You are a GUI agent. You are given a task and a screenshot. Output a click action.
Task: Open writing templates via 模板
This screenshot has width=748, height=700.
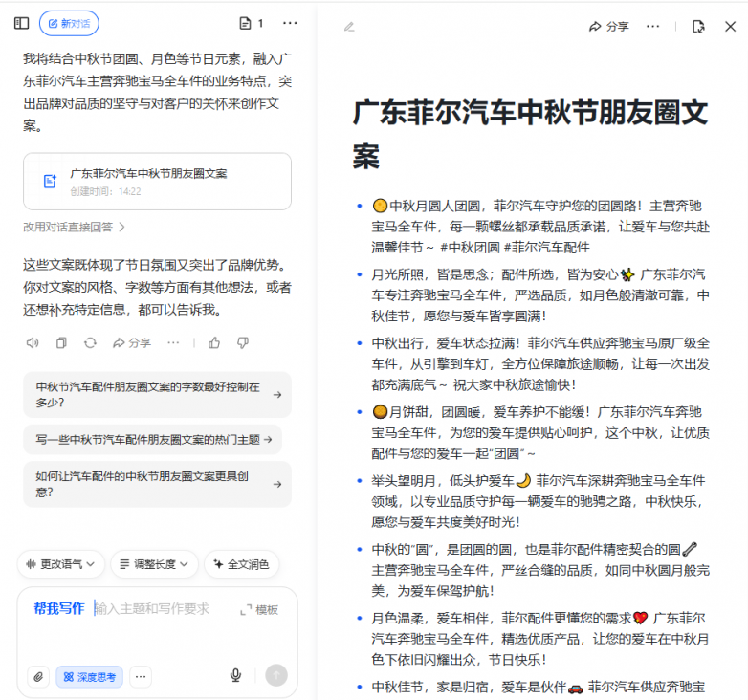(x=259, y=610)
